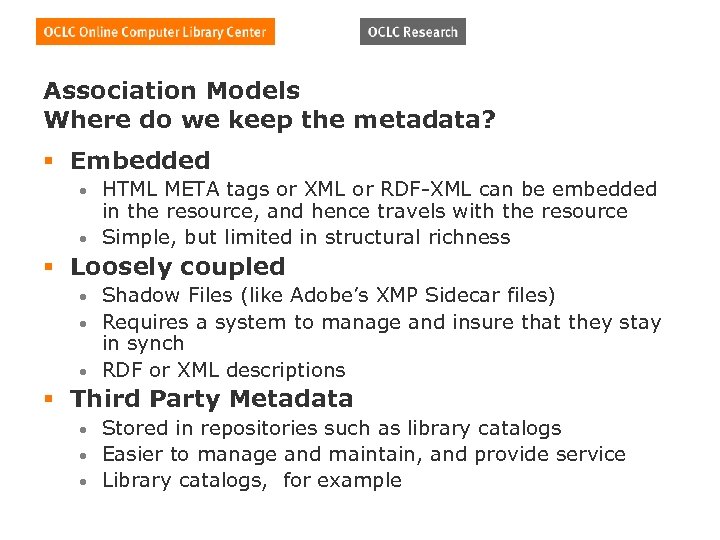Click the line 'RDF or XML descriptions'
This screenshot has width=720, height=540.
coord(224,370)
